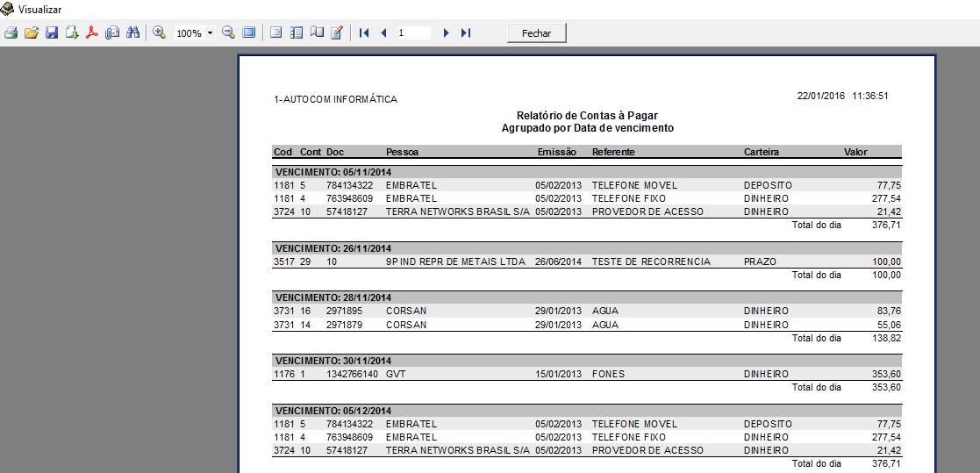Zoom out with magnifier minus icon
980x473 pixels.
point(228,32)
